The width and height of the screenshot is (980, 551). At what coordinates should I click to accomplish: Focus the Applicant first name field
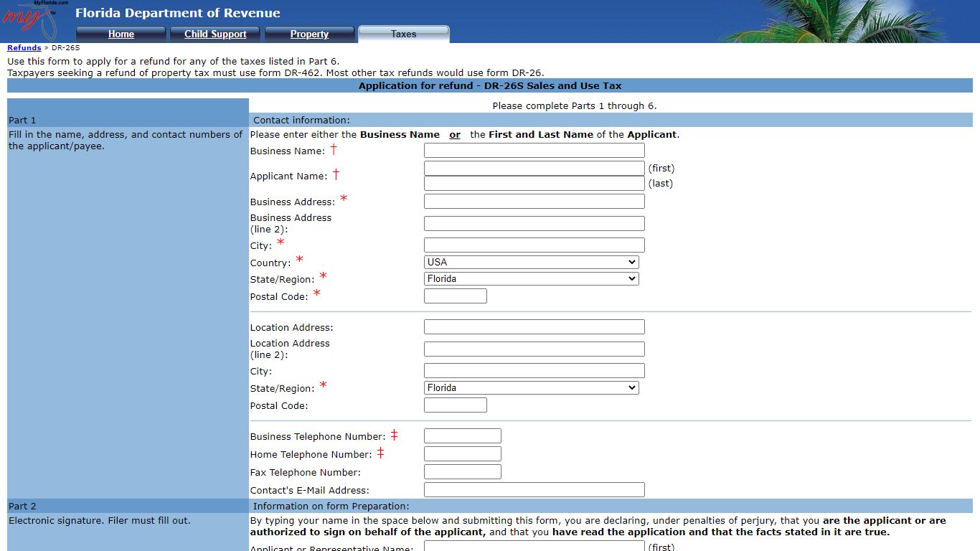coord(534,168)
